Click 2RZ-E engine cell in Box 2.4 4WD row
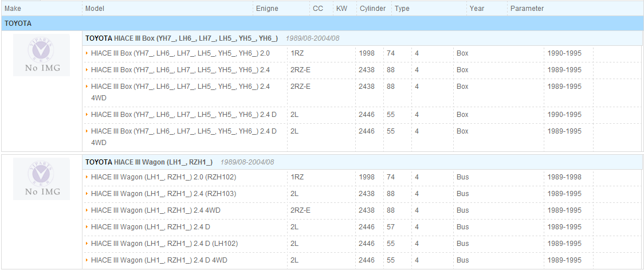 (300, 87)
